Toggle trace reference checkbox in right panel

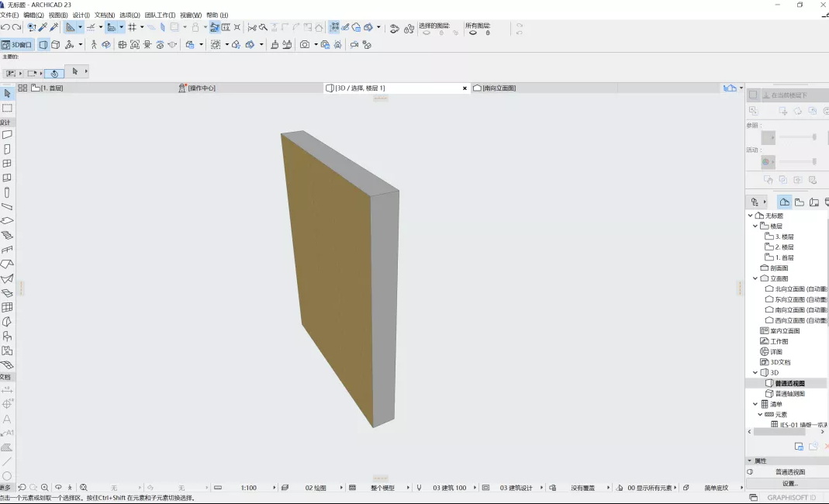(x=753, y=95)
